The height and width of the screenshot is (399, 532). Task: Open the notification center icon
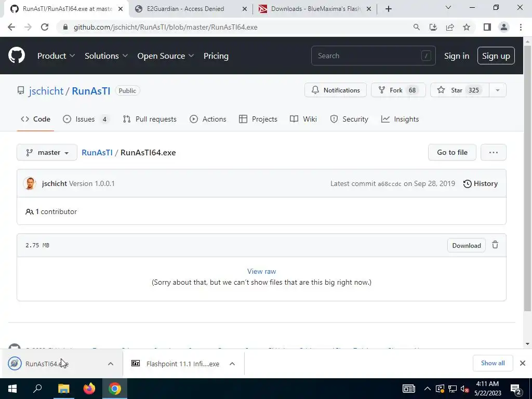[x=516, y=389]
